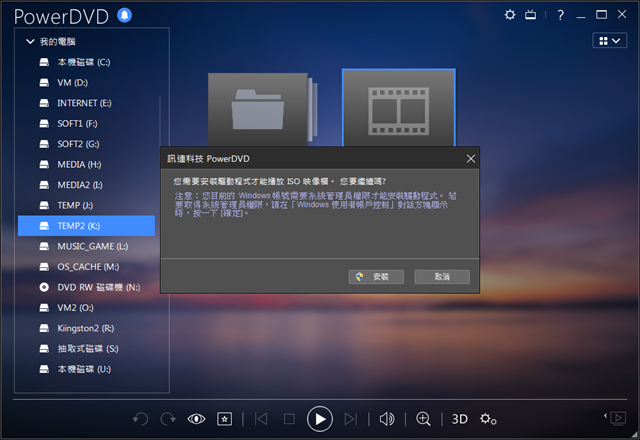The height and width of the screenshot is (440, 640).
Task: Click the folder thumbnail
Action: click(261, 109)
